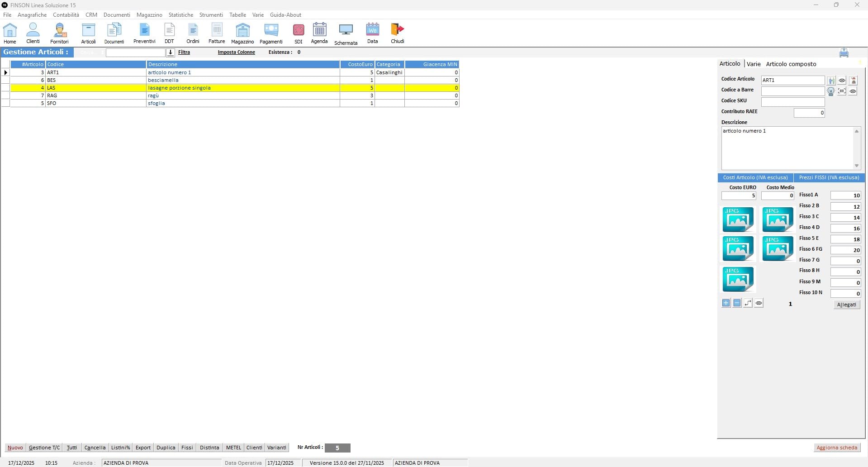This screenshot has width=868, height=467.
Task: Click the Imposta Colonne link
Action: point(237,52)
